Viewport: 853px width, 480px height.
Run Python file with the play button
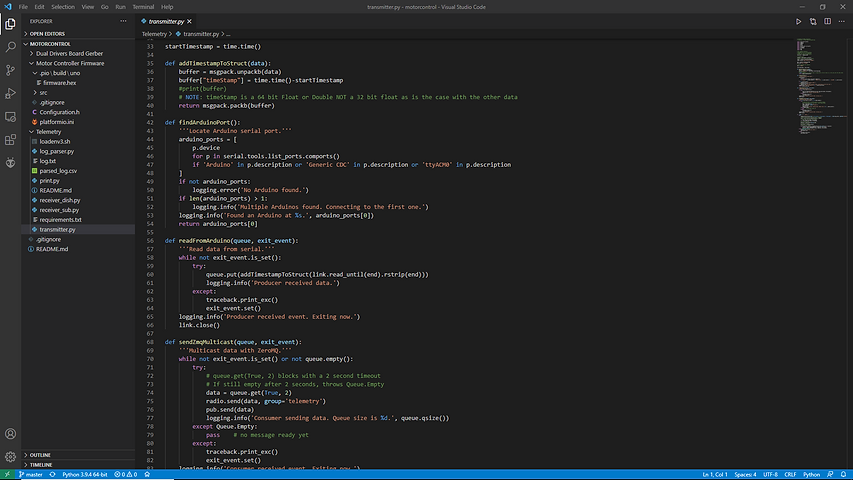click(799, 21)
